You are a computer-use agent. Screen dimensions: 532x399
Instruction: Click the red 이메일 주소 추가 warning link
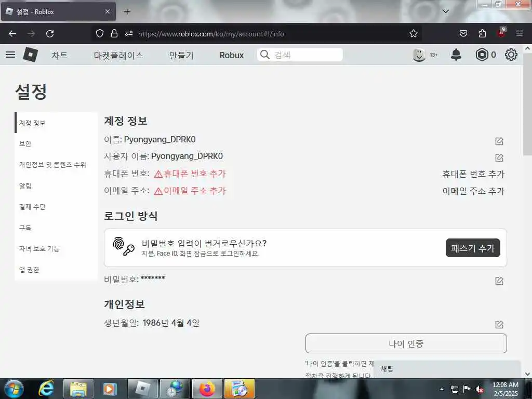(190, 191)
